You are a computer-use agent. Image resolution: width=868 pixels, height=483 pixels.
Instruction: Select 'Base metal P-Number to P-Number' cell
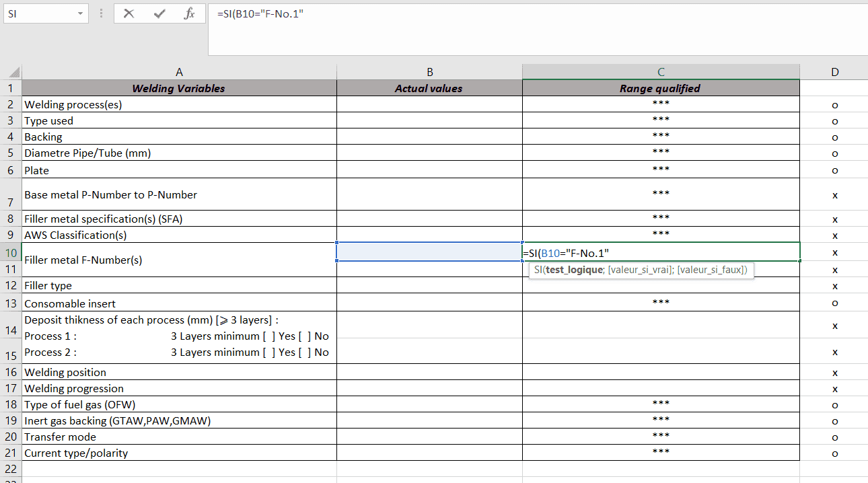tap(179, 194)
